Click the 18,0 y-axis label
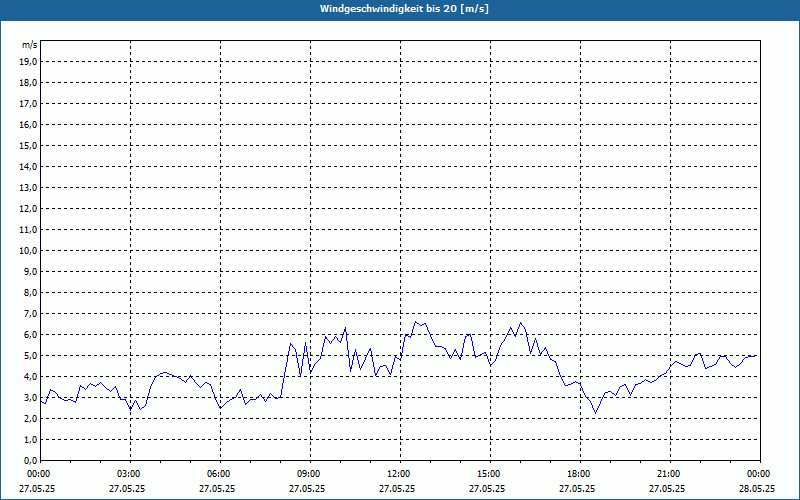This screenshot has width=800, height=500. coord(28,83)
